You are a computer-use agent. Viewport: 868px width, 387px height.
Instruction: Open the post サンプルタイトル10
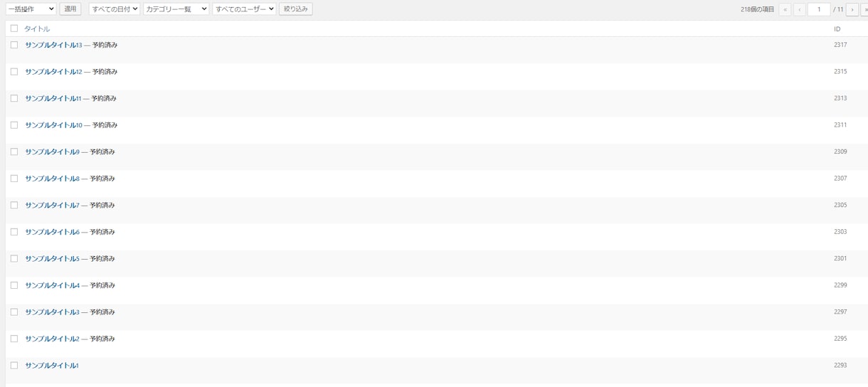[x=54, y=125]
